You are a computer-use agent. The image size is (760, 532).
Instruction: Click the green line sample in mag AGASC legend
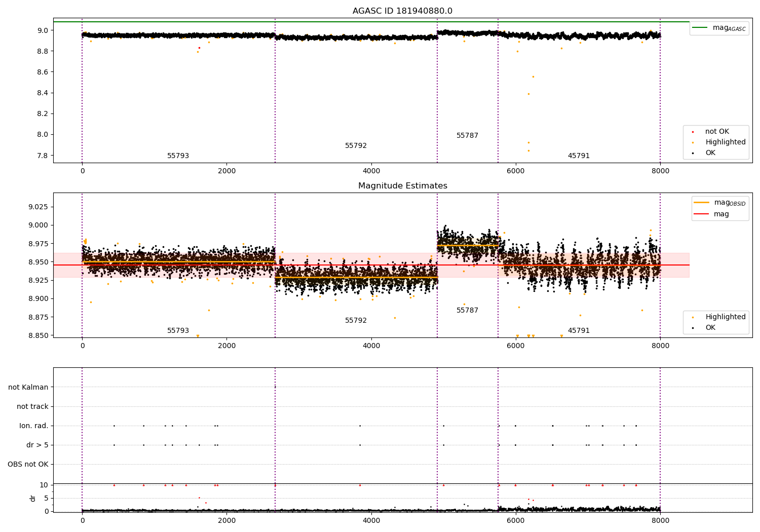coord(700,27)
